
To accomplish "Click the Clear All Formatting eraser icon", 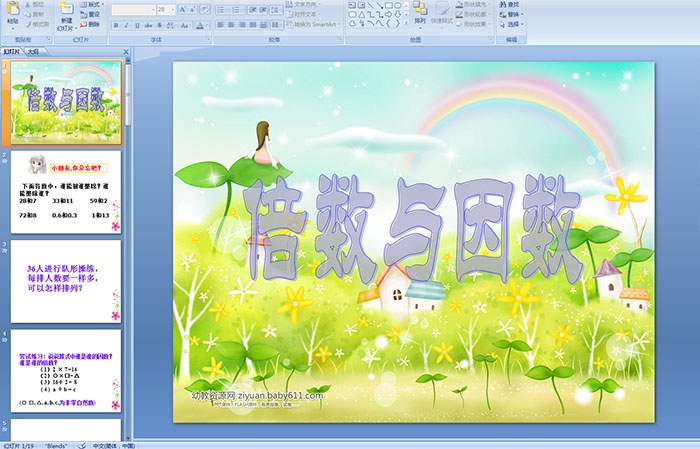I will [205, 9].
